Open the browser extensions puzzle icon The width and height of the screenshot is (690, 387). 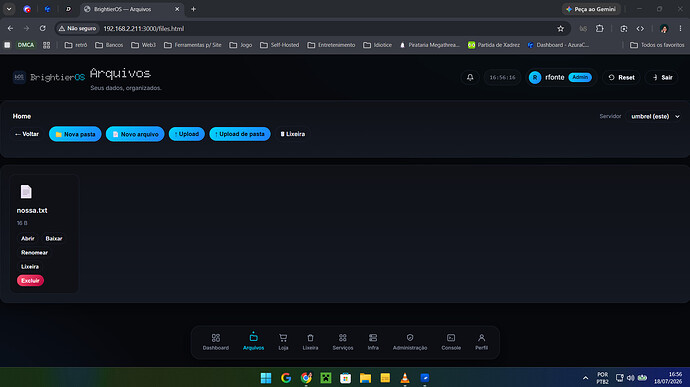coord(600,29)
